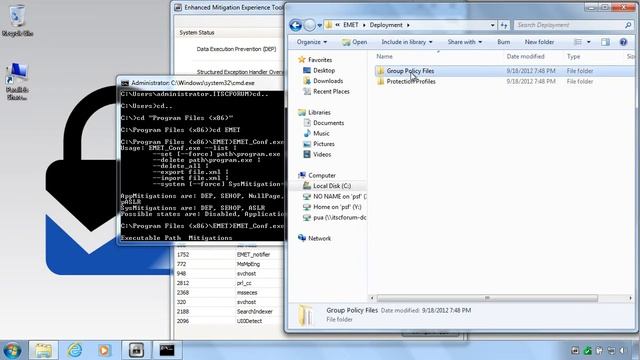
Task: Open Local Disk (C:)
Action: pos(331,186)
